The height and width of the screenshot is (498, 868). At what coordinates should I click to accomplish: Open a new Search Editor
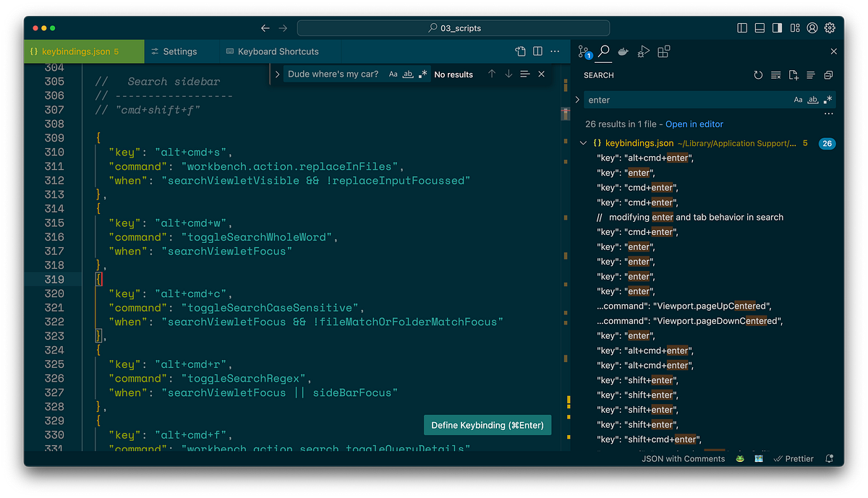pyautogui.click(x=793, y=74)
